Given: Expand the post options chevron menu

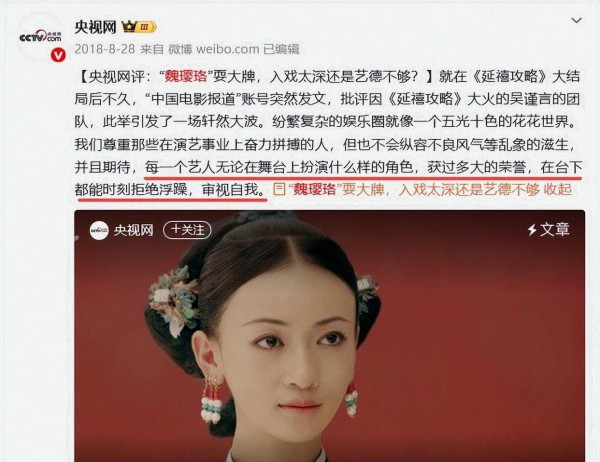Looking at the screenshot, I should click(x=577, y=20).
